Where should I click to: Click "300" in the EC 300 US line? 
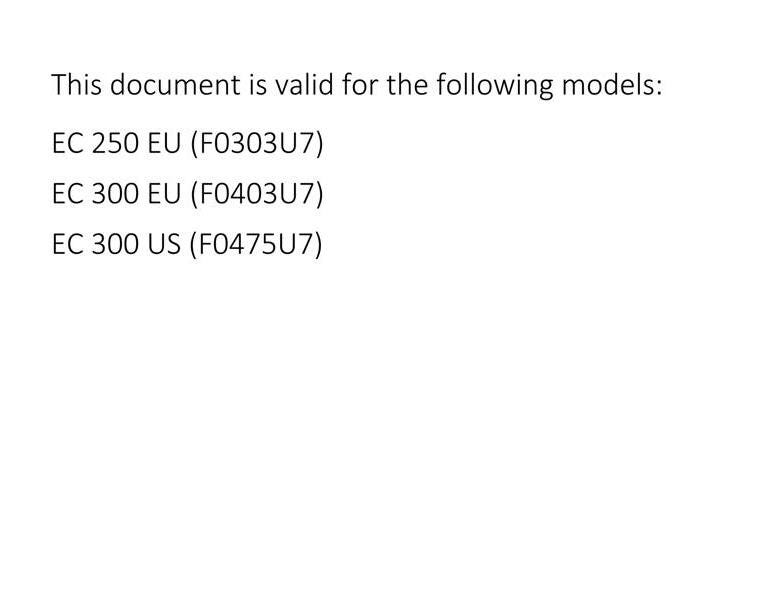pyautogui.click(x=115, y=244)
